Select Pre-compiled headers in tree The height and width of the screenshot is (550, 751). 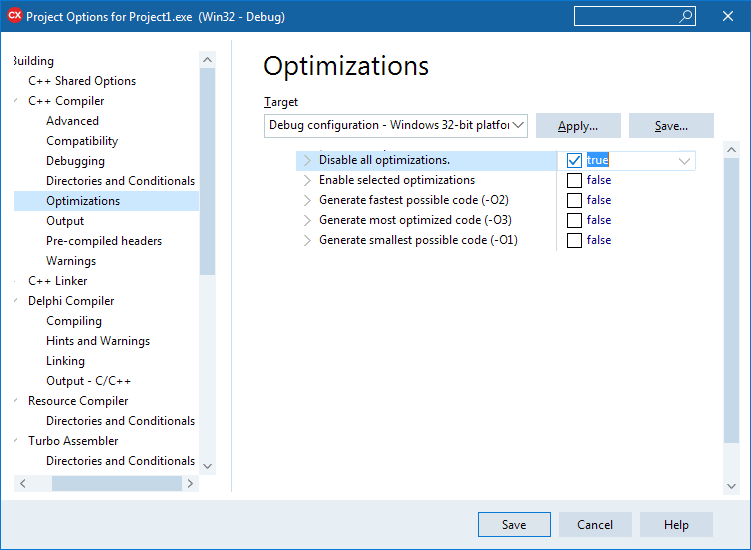pyautogui.click(x=104, y=241)
